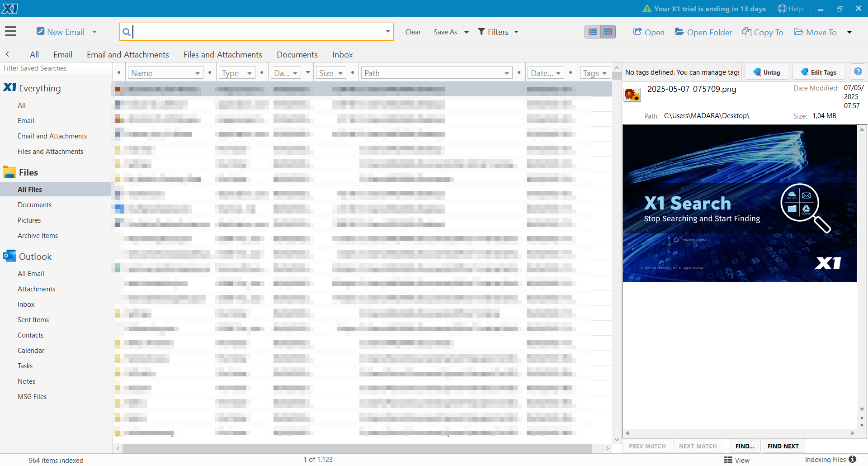
Task: Click the PNG file thumbnail icon
Action: click(632, 95)
